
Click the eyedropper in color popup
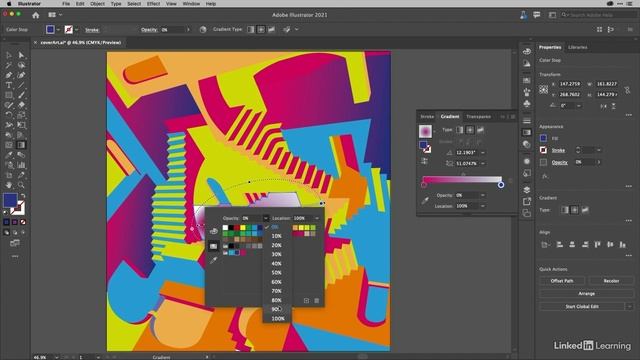click(x=213, y=260)
